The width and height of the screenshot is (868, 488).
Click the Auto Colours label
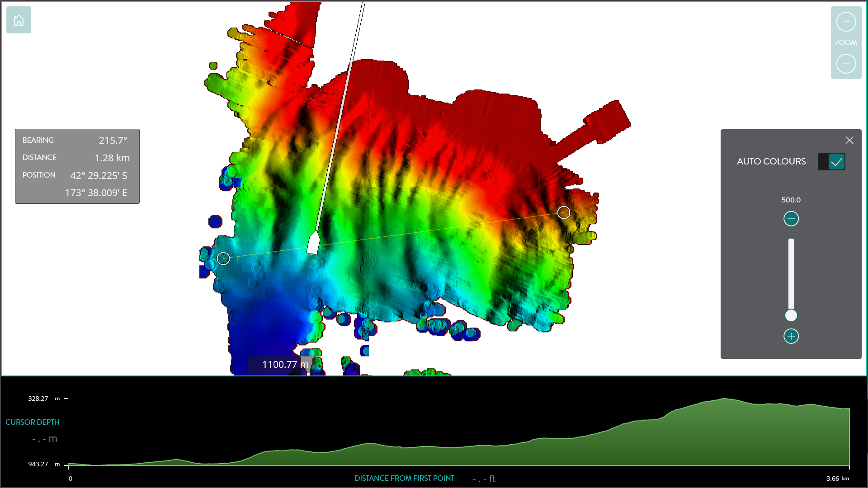point(771,161)
